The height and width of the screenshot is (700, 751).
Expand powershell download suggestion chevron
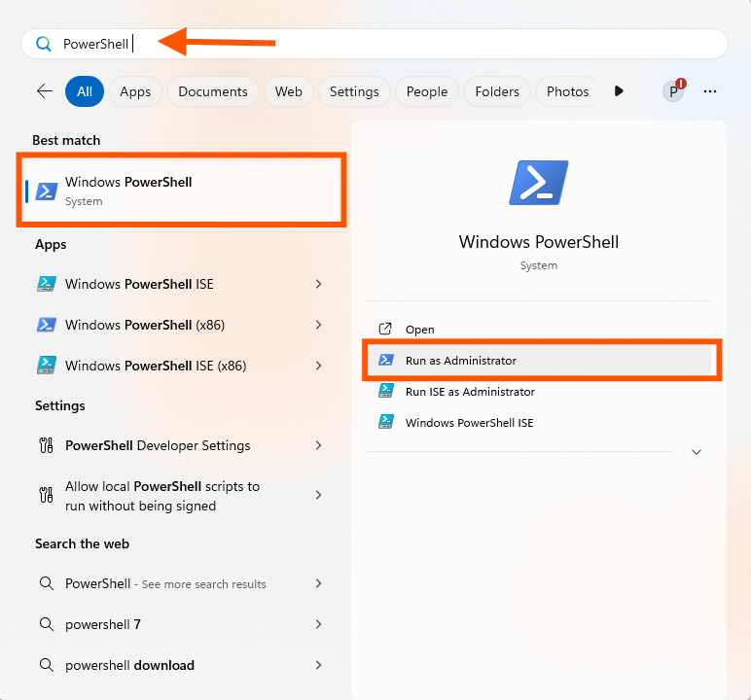pos(318,665)
